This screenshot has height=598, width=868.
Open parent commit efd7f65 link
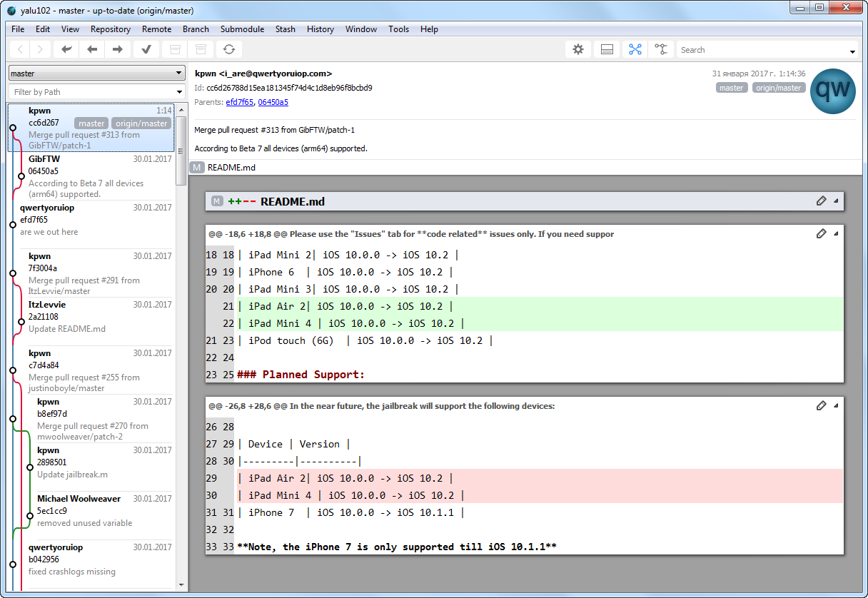(239, 102)
